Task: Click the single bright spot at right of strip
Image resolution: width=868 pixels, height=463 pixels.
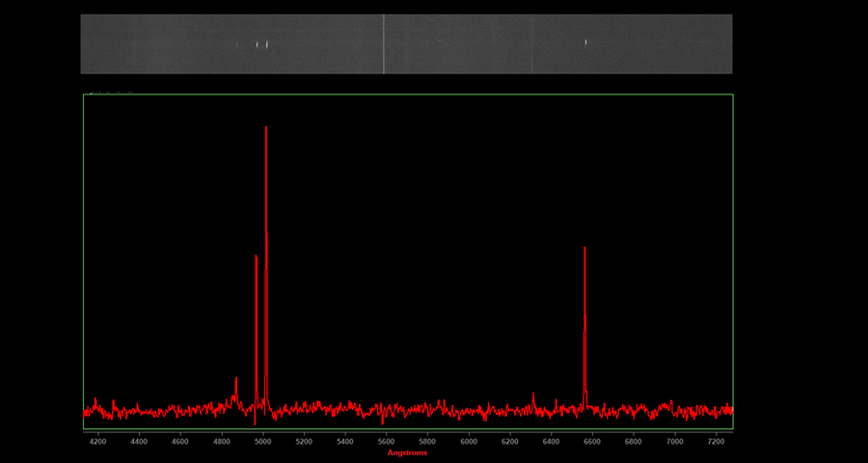Action: click(585, 41)
